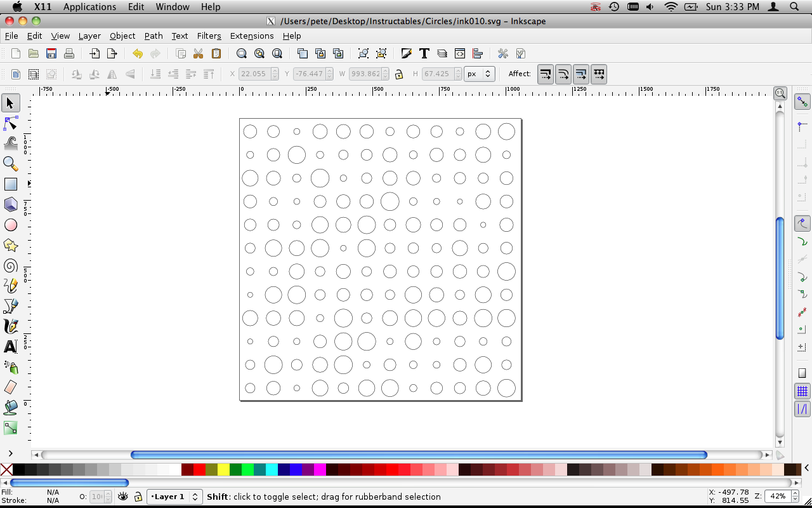Screen dimensions: 812x508
Task: Toggle grid display in snap bar
Action: pyautogui.click(x=802, y=391)
